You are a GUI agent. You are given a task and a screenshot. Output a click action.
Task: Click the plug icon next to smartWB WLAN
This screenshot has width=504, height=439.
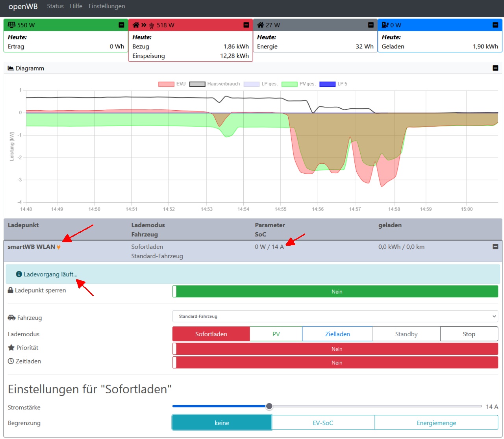tap(59, 247)
